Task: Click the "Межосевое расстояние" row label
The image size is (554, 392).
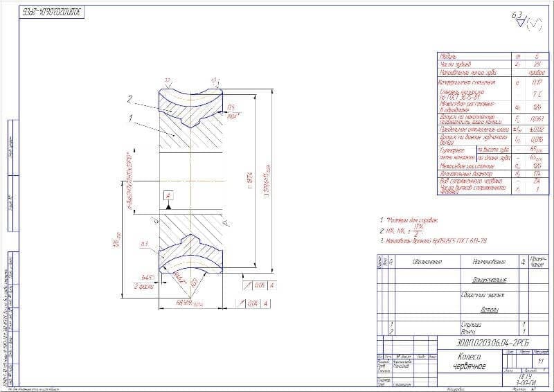Action: (x=467, y=166)
